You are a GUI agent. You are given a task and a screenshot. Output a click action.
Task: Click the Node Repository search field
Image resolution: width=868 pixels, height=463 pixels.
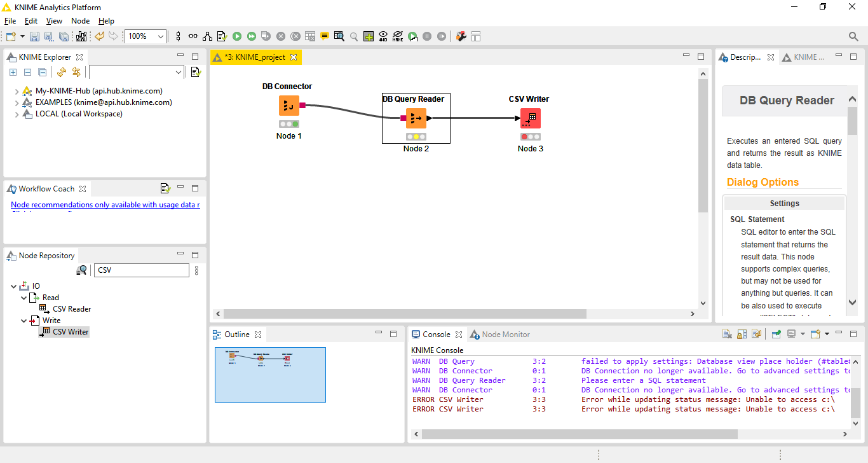142,270
